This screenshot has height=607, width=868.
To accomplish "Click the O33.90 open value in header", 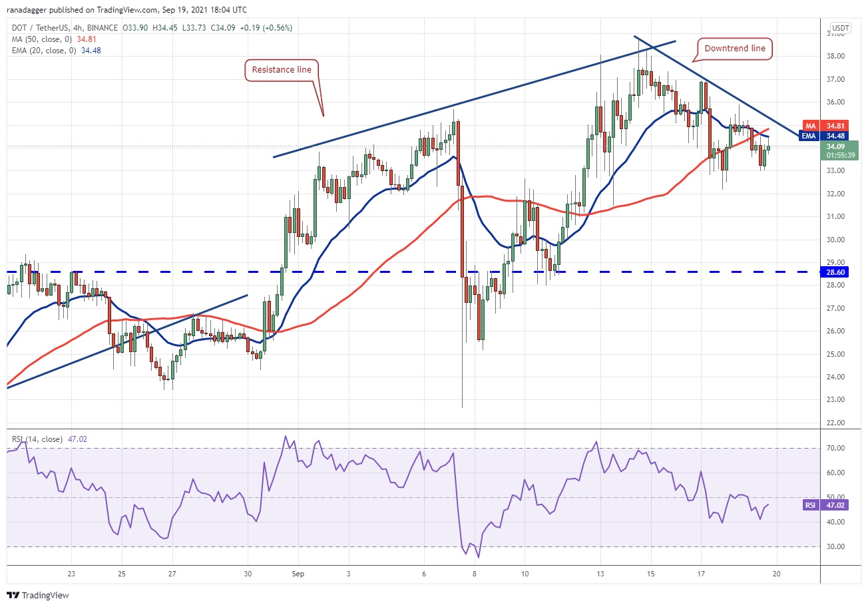I will 136,28.
